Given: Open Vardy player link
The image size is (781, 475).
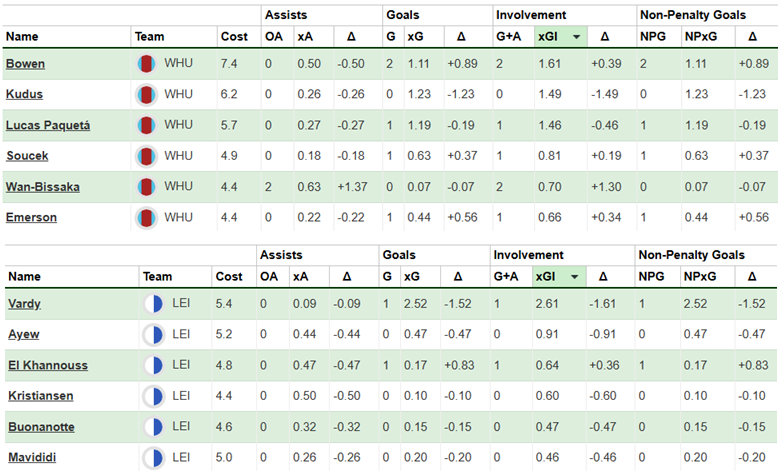Looking at the screenshot, I should 24,303.
